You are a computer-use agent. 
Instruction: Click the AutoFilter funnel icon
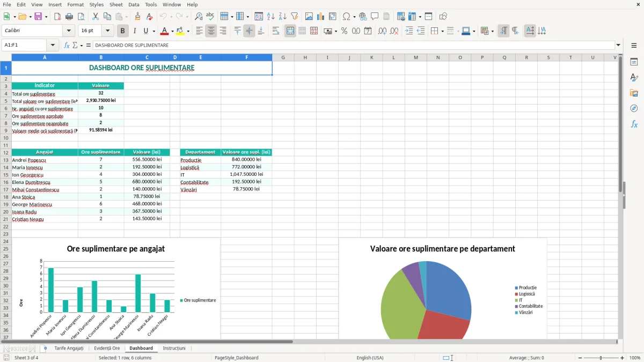(294, 17)
